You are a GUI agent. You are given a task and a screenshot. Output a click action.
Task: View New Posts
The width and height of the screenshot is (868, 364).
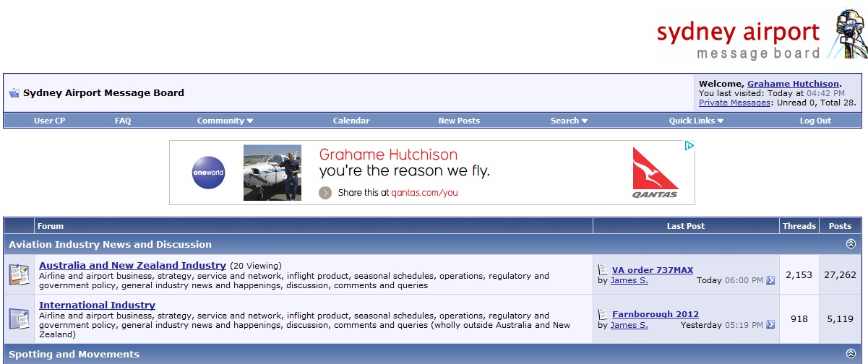(x=459, y=121)
